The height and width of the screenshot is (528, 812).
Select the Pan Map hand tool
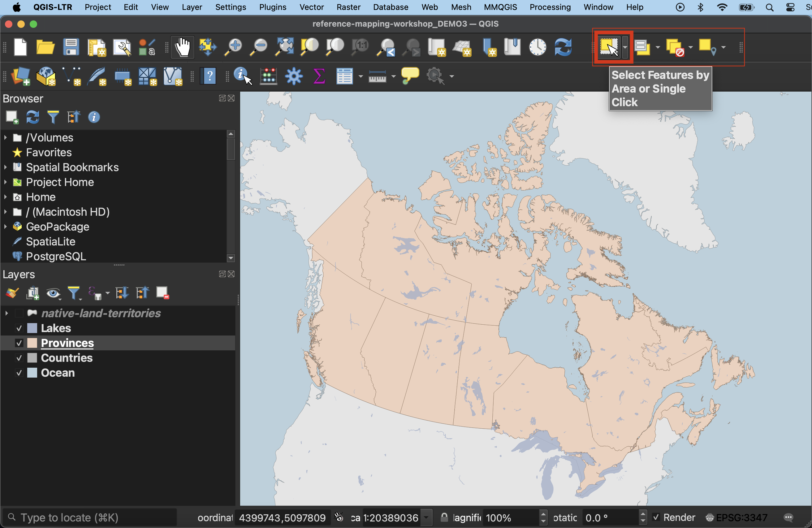(183, 47)
